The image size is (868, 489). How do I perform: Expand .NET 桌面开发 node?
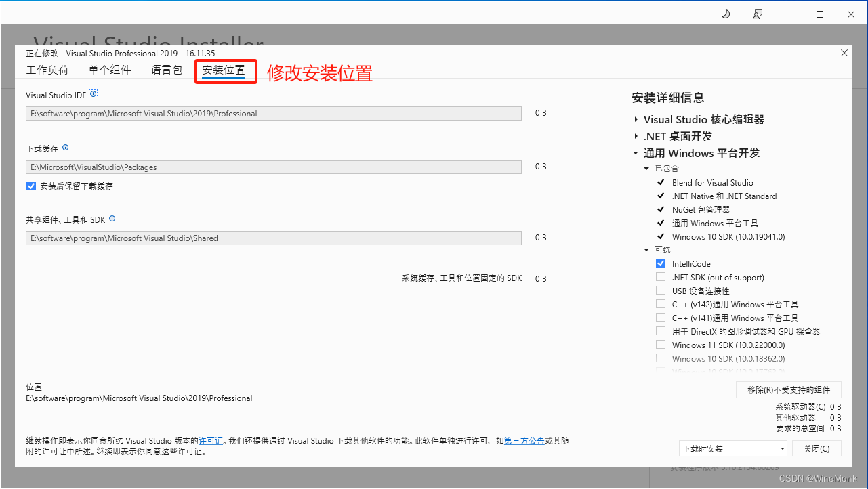[x=636, y=136]
